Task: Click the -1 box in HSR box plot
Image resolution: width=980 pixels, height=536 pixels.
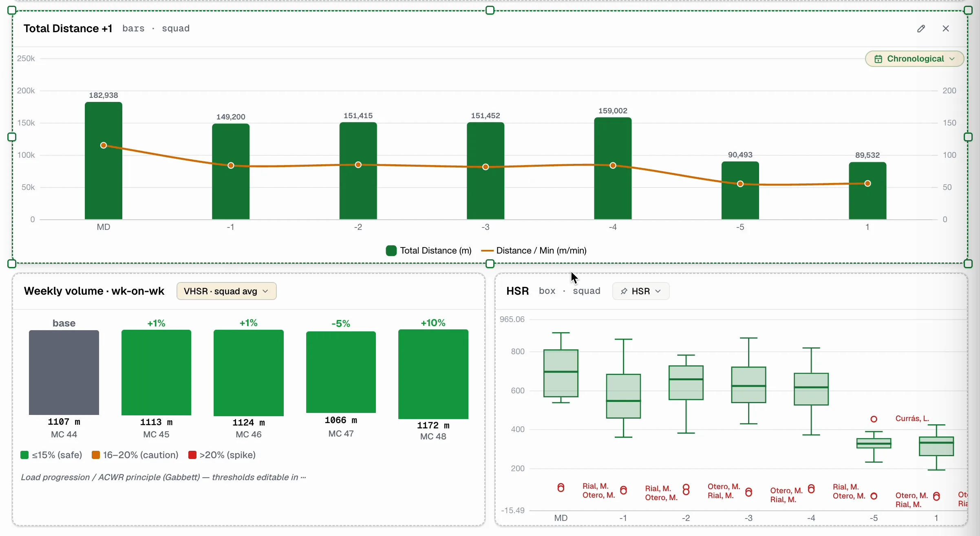Action: click(623, 396)
